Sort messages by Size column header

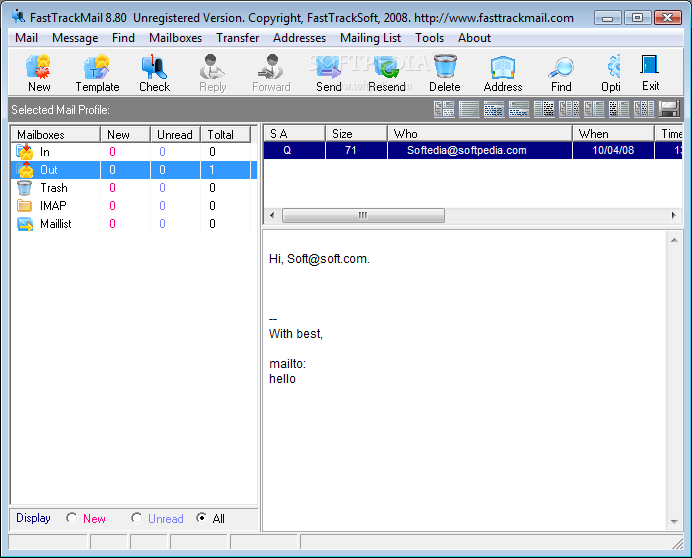pyautogui.click(x=357, y=134)
